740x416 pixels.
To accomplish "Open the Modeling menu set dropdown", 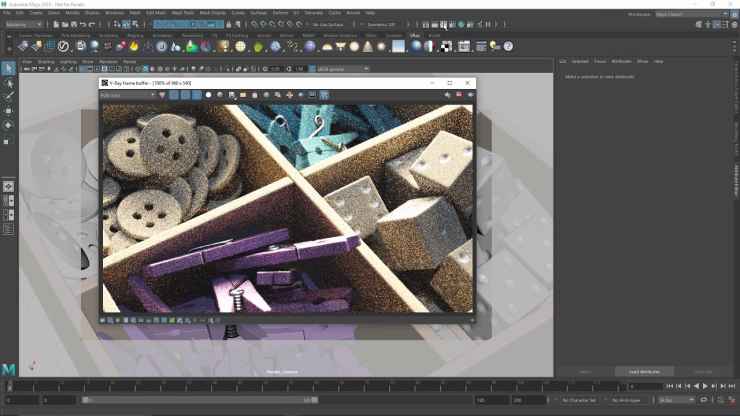I will point(25,24).
